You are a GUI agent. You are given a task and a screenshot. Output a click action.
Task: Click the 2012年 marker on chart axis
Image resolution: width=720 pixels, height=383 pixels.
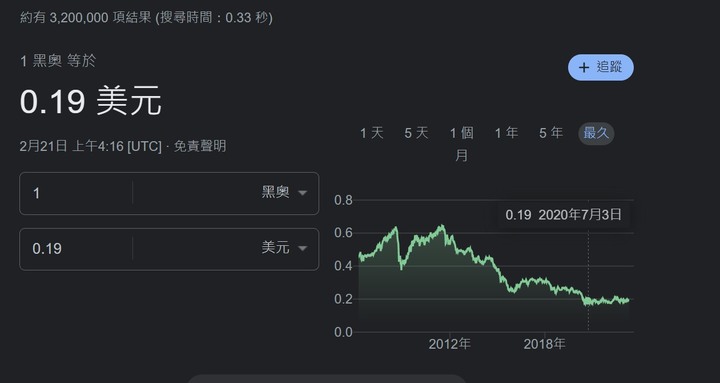[450, 344]
